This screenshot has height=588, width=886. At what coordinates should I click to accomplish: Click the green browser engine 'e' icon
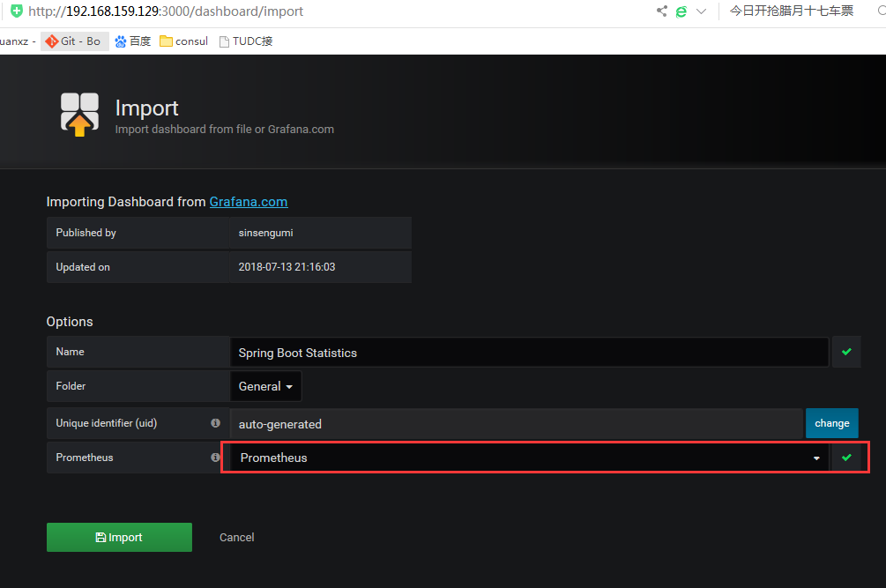(681, 11)
